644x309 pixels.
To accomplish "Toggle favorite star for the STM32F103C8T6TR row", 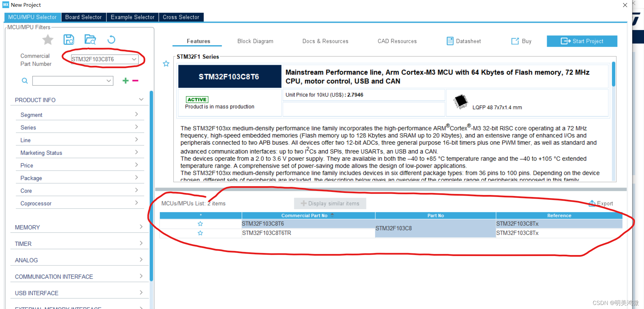I will pyautogui.click(x=200, y=233).
